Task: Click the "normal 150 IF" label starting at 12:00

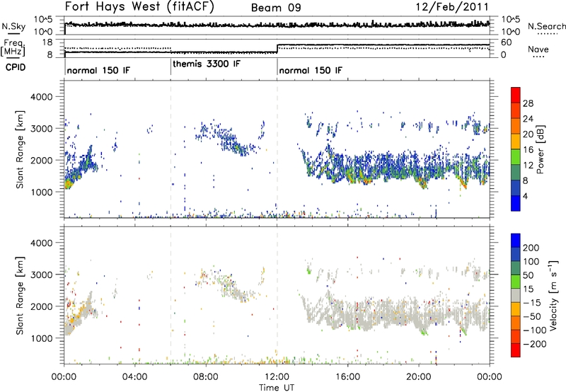Action: [311, 70]
